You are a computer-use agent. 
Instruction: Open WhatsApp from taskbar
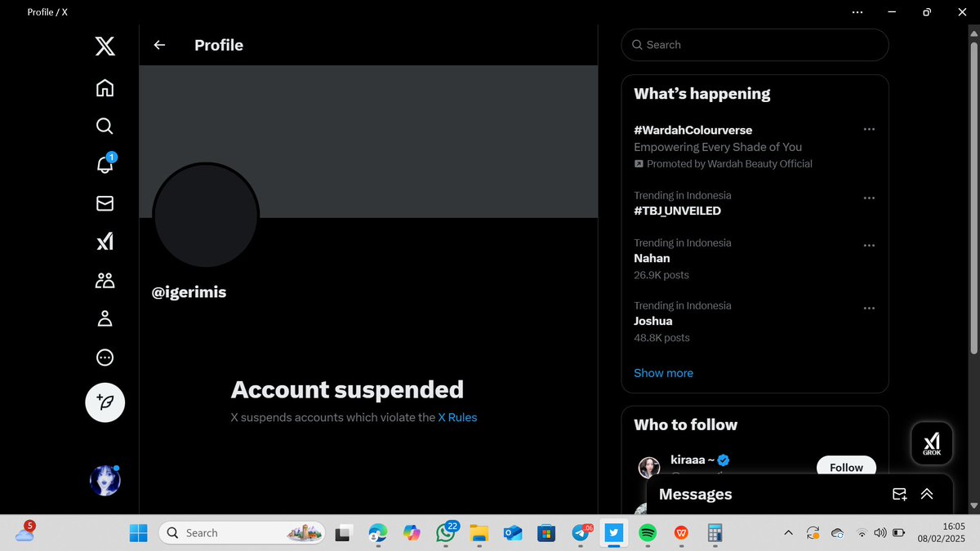click(446, 533)
